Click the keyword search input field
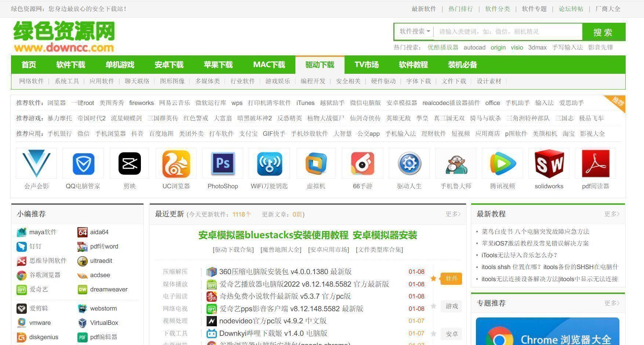This screenshot has width=644, height=345. pyautogui.click(x=508, y=32)
